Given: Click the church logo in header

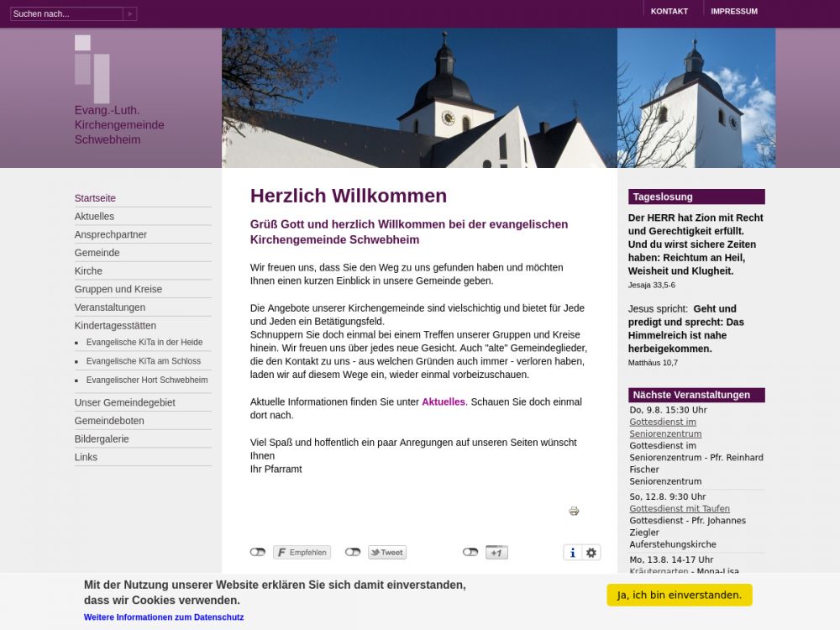Looking at the screenshot, I should (92, 68).
